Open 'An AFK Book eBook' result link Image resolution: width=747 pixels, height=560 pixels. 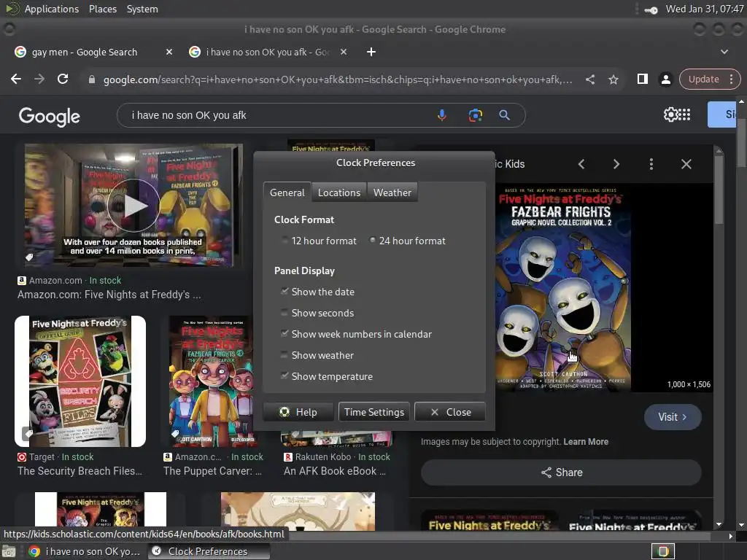click(x=334, y=471)
